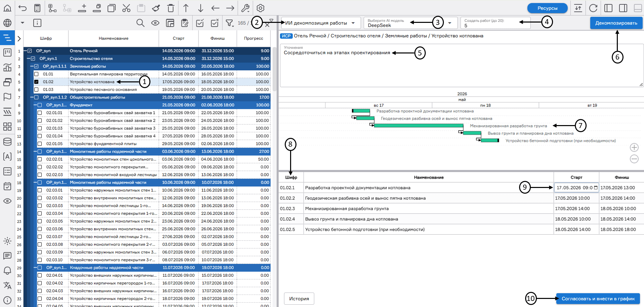This screenshot has height=307, width=644.
Task: Click the Декомпозировать button
Action: (616, 23)
